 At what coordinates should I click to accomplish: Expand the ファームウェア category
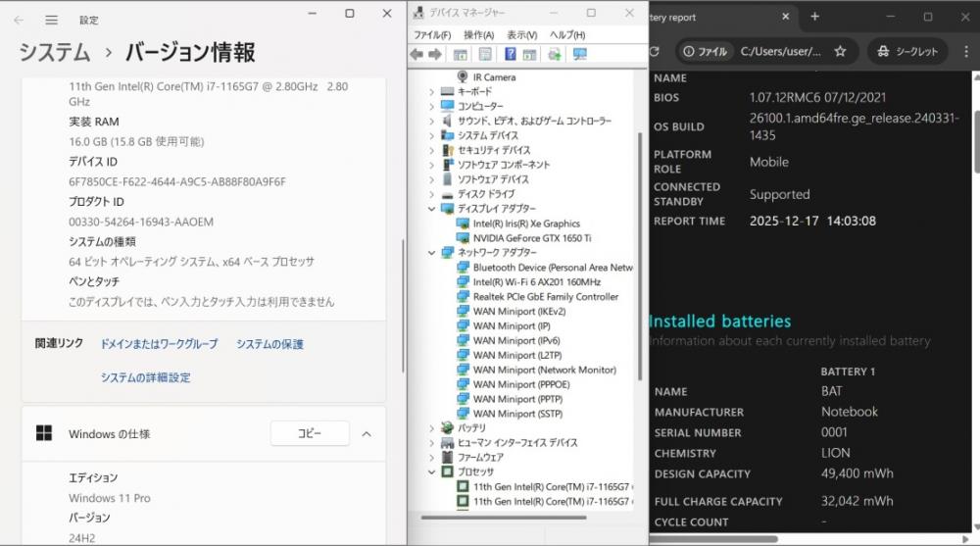[431, 457]
